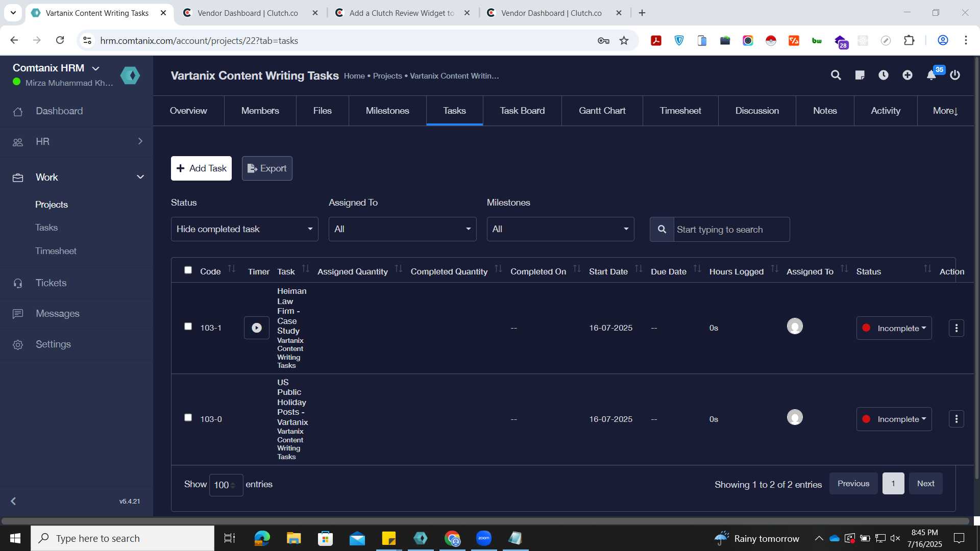Go to the Next page of entries
The image size is (980, 551).
pyautogui.click(x=925, y=484)
